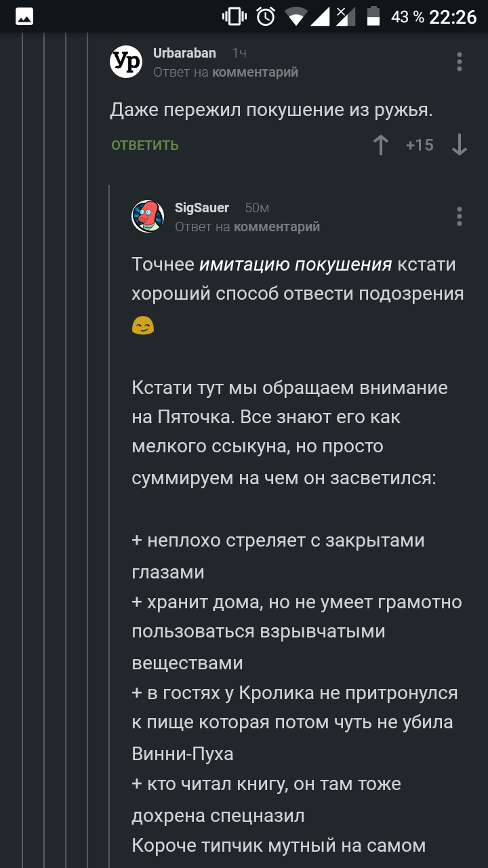Upvote Urbaraban's comment with the up arrow

coord(381,144)
